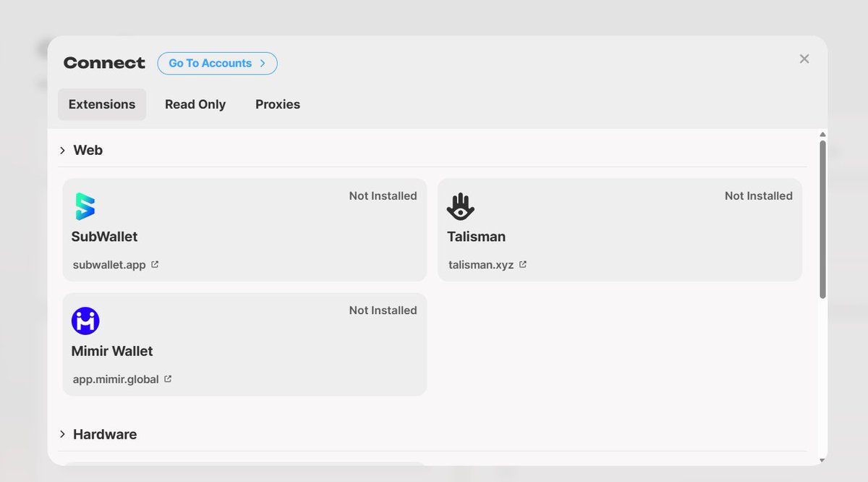This screenshot has width=868, height=482.
Task: Click the Hardware section heading
Action: (x=105, y=434)
